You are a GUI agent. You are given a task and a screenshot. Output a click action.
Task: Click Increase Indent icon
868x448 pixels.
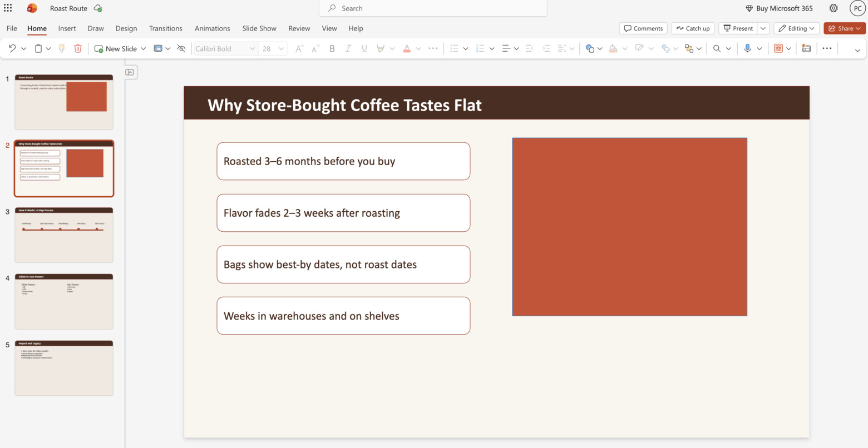tap(546, 48)
